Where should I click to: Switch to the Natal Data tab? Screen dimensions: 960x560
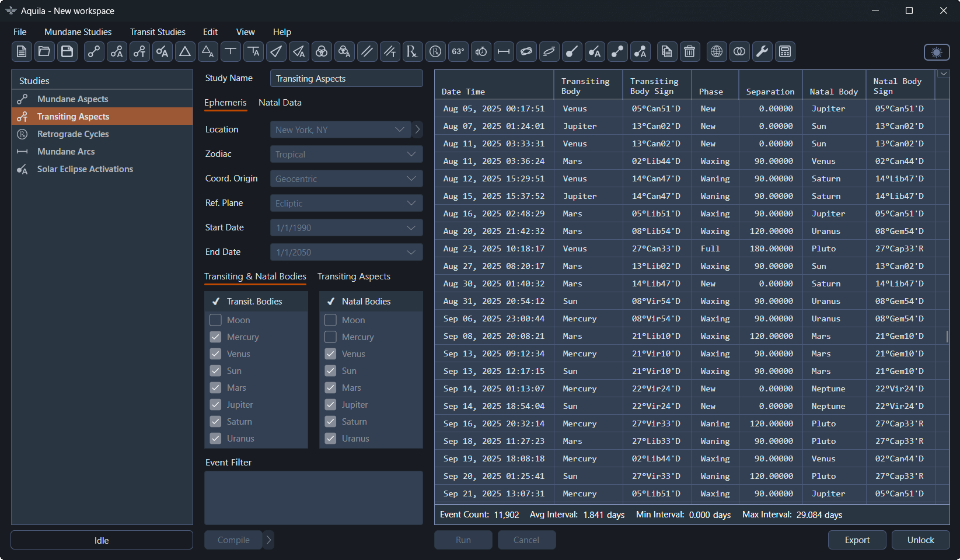click(280, 103)
